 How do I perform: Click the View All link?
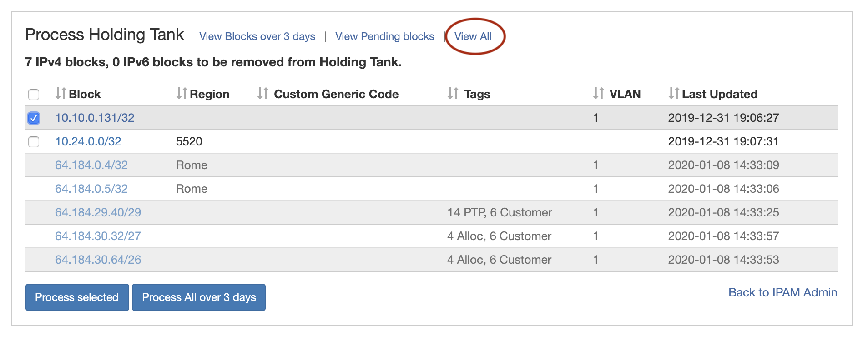click(473, 36)
